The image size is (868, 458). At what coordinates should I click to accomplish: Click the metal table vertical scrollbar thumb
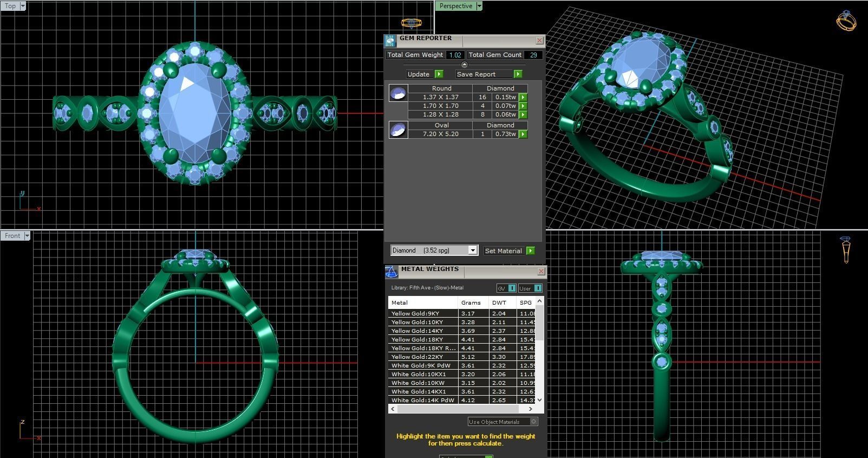click(x=539, y=322)
